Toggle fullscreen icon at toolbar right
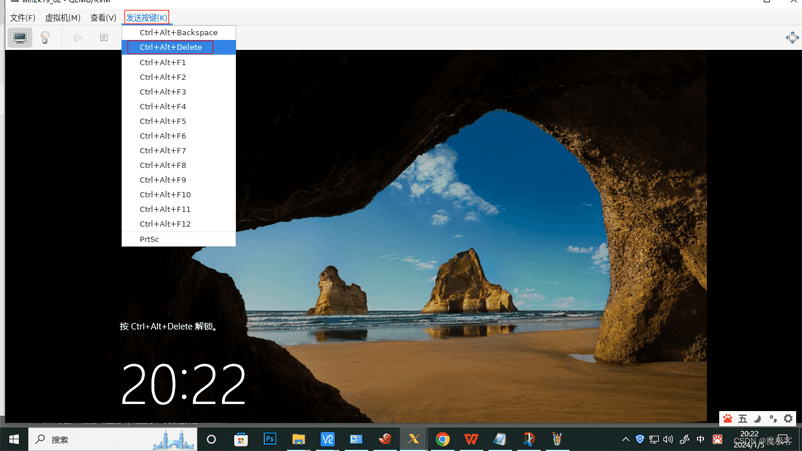Image resolution: width=802 pixels, height=451 pixels. click(x=792, y=38)
